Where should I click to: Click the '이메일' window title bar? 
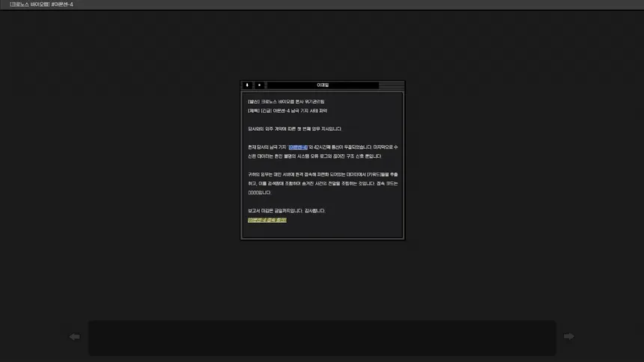323,85
